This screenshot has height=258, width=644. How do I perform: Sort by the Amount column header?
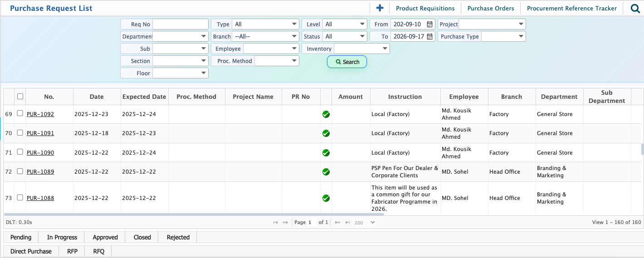[x=351, y=97]
